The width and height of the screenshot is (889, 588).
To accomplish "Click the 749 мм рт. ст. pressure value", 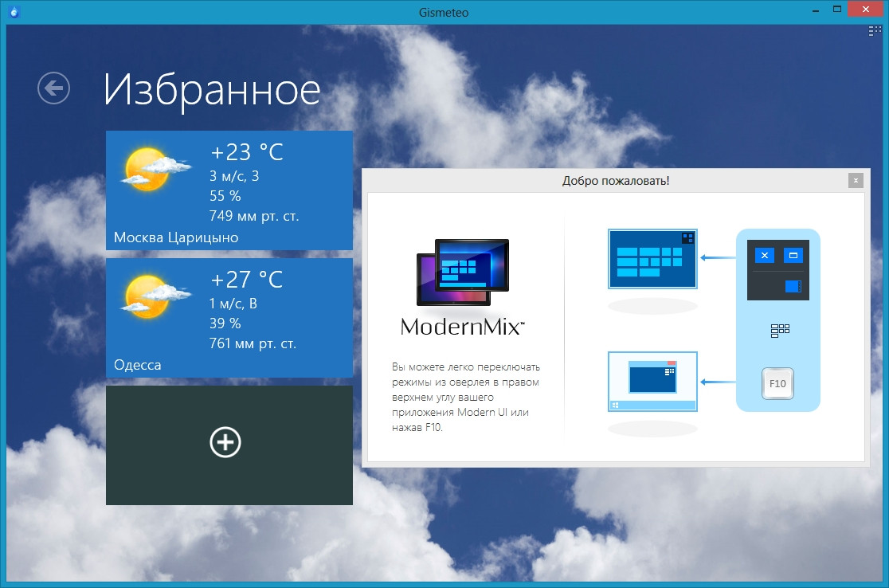I will [x=254, y=216].
